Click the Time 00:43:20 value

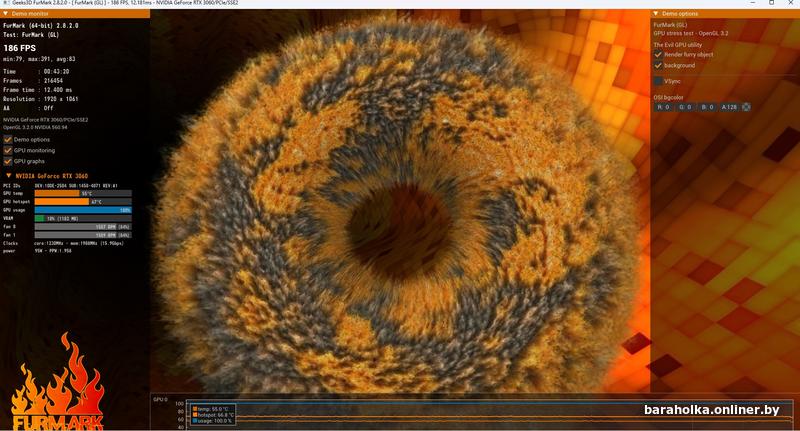56,72
